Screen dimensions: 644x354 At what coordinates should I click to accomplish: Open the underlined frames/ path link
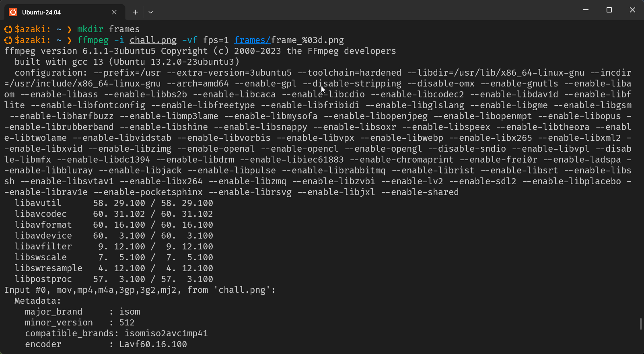click(253, 40)
